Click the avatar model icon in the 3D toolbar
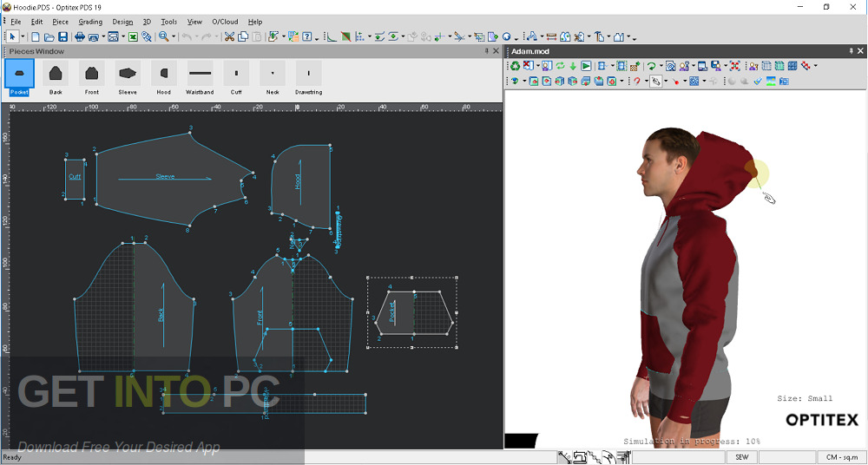This screenshot has height=465, width=868. [547, 67]
